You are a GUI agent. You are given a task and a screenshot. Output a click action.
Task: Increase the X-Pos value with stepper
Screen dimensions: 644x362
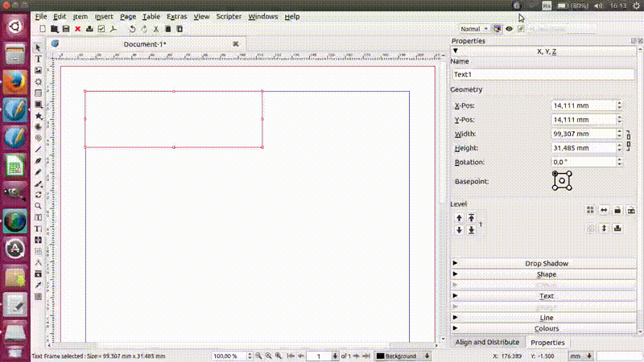click(619, 102)
